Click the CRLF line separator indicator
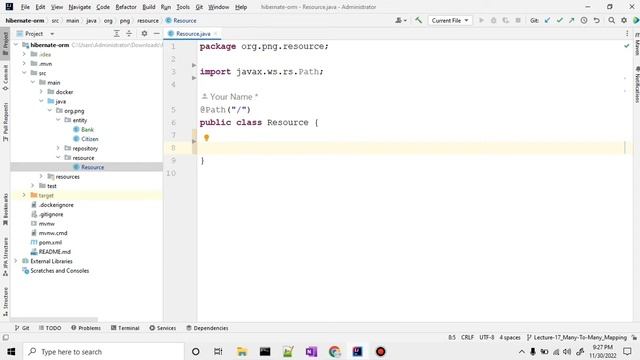The width and height of the screenshot is (640, 360). click(467, 337)
